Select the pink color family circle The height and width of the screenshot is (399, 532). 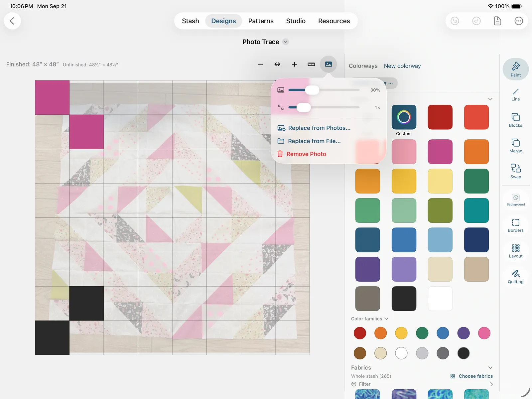[484, 333]
